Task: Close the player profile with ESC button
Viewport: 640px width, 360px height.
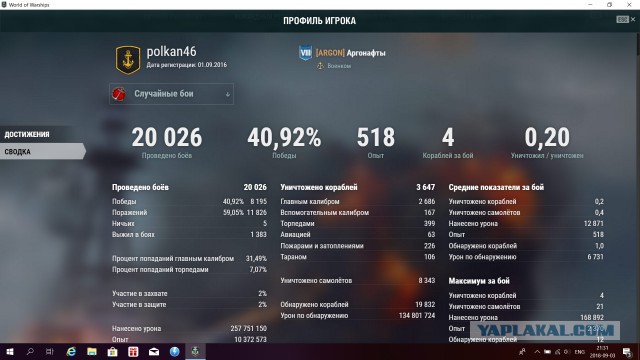Action: pyautogui.click(x=622, y=20)
